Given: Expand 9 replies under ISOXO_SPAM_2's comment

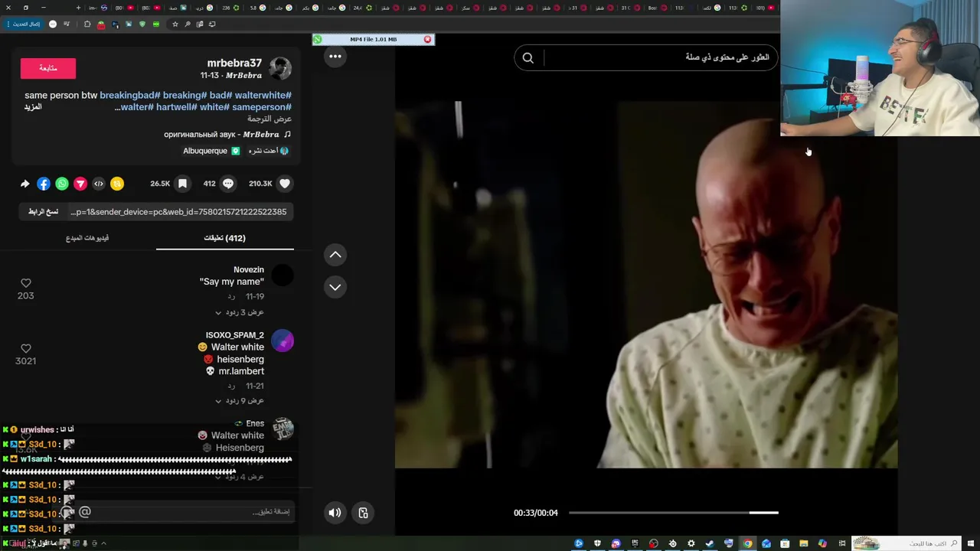Looking at the screenshot, I should tap(239, 400).
